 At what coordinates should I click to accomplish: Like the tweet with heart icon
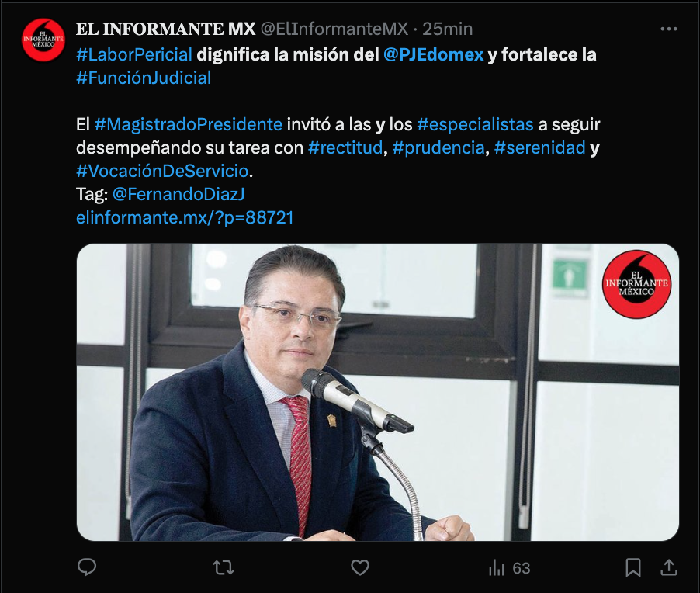360,567
